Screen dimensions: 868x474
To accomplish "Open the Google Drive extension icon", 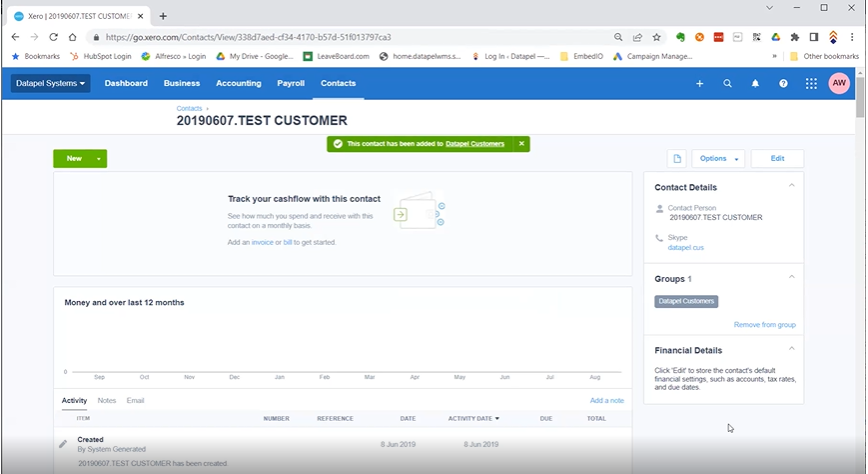I will coord(776,37).
